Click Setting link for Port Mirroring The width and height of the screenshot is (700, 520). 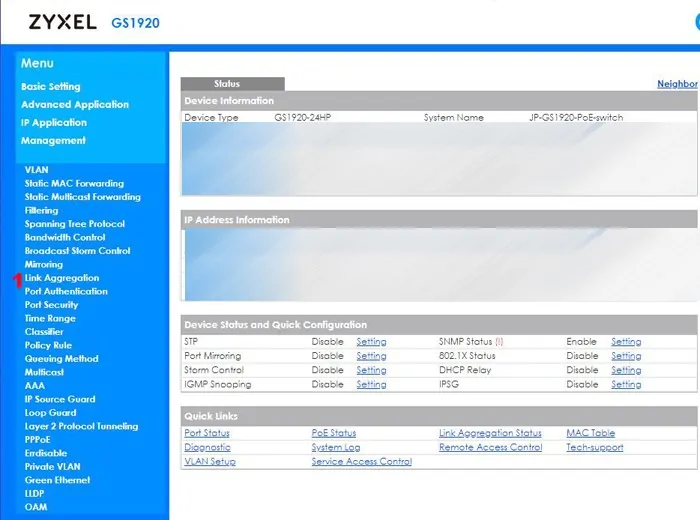coord(371,356)
